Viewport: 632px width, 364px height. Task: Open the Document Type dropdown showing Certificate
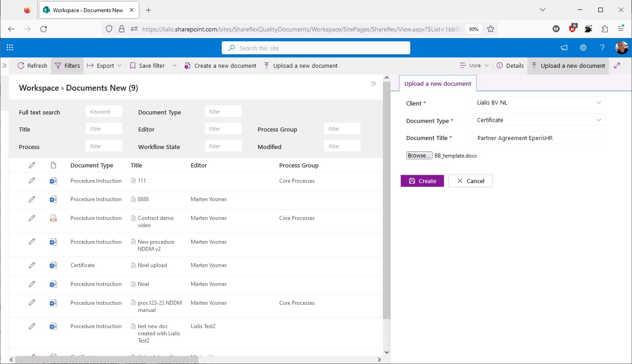539,120
